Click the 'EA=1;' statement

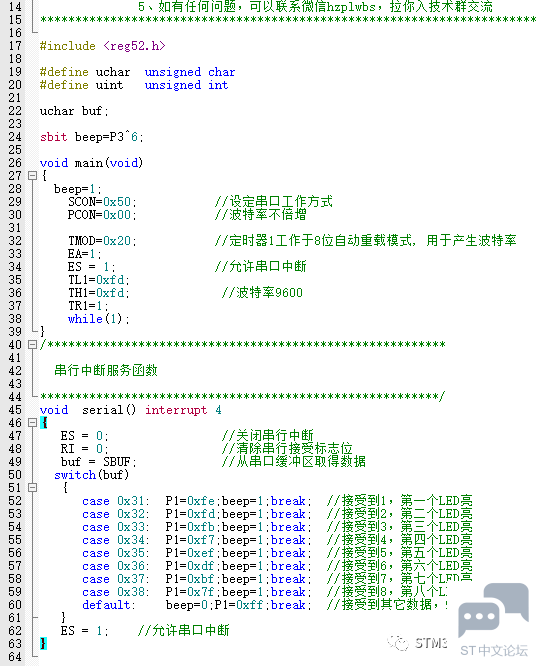85,254
